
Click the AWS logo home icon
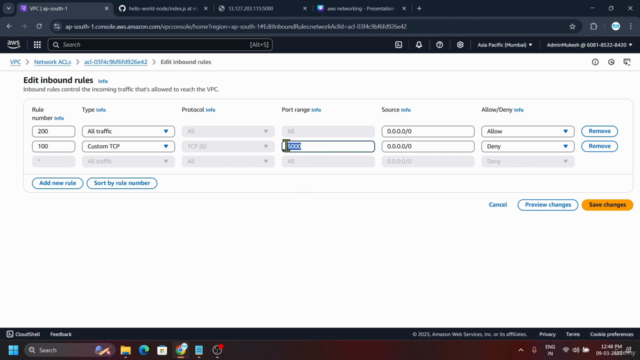click(13, 44)
